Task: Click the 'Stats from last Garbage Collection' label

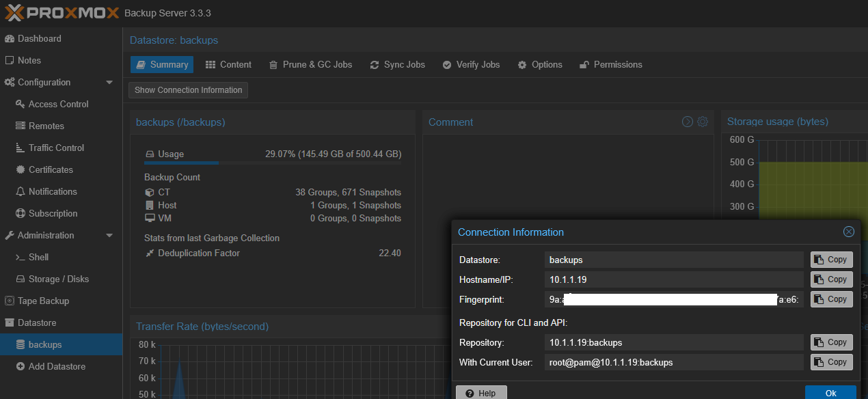Action: coord(212,238)
